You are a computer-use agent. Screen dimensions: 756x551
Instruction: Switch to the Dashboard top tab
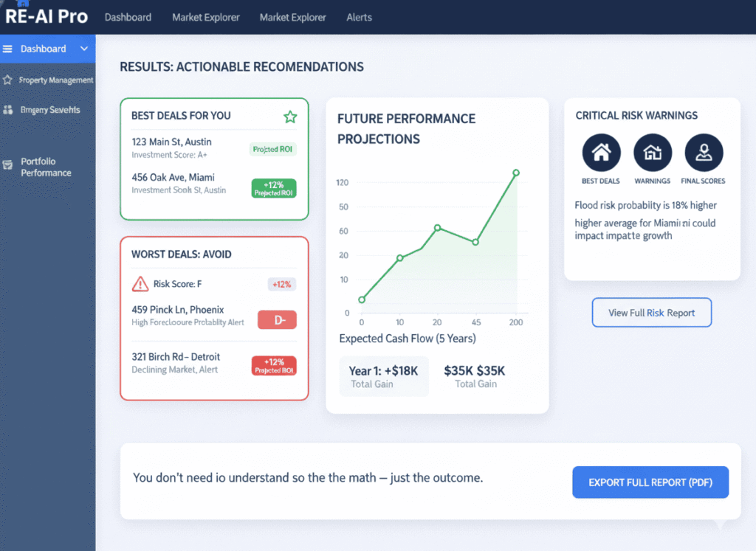pyautogui.click(x=128, y=17)
